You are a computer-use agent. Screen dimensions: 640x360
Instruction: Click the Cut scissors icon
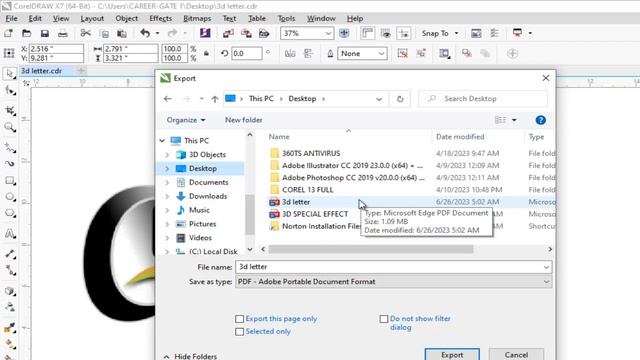[86, 33]
